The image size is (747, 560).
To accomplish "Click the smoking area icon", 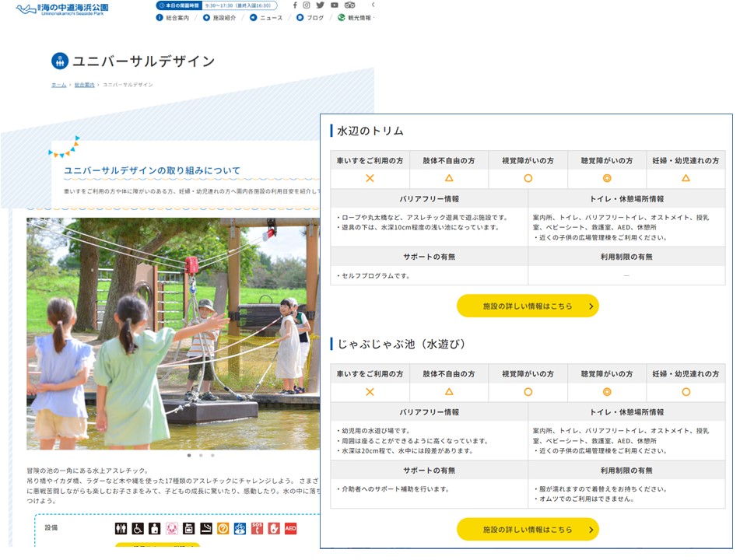I will click(205, 528).
